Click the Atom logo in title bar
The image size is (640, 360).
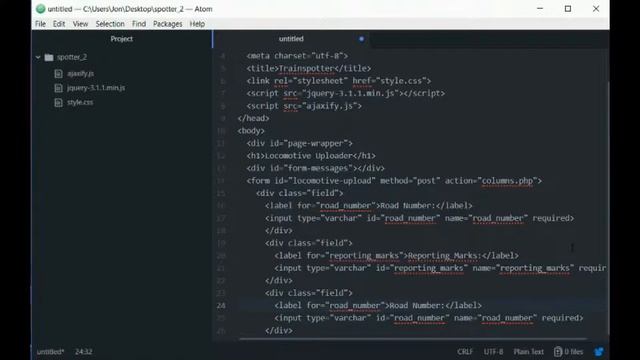40,9
